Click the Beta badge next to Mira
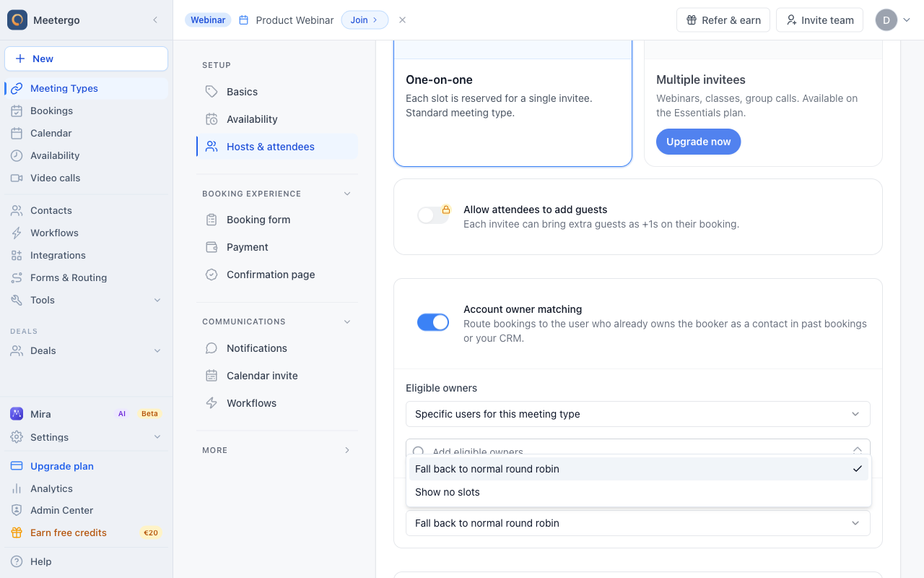Viewport: 924px width, 578px height. click(149, 414)
